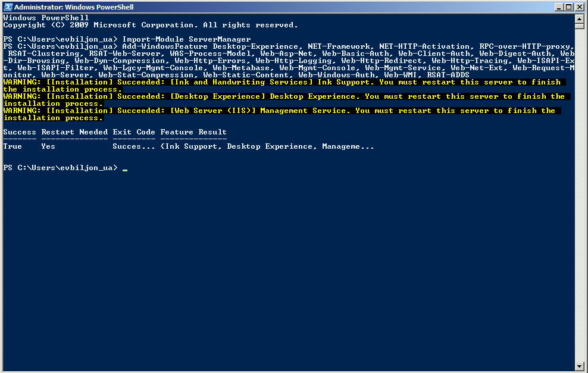The width and height of the screenshot is (588, 373).
Task: Click the True value under Success
Action: coord(12,146)
